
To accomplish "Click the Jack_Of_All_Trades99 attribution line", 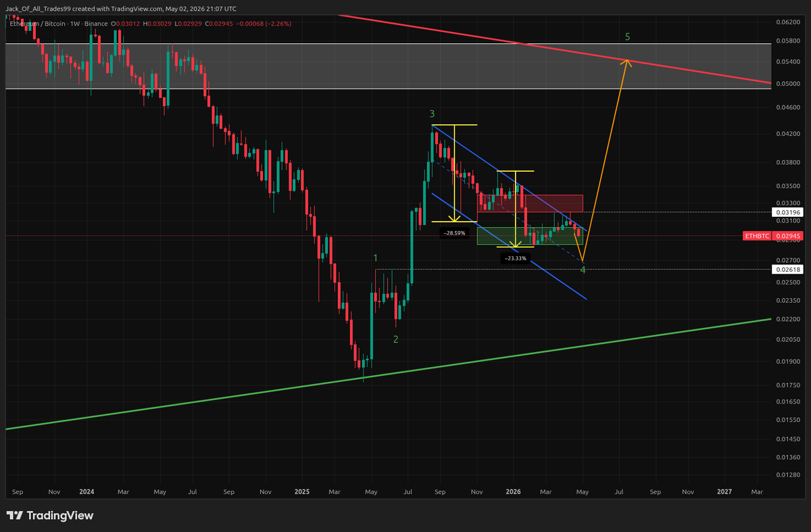I will 121,9.
